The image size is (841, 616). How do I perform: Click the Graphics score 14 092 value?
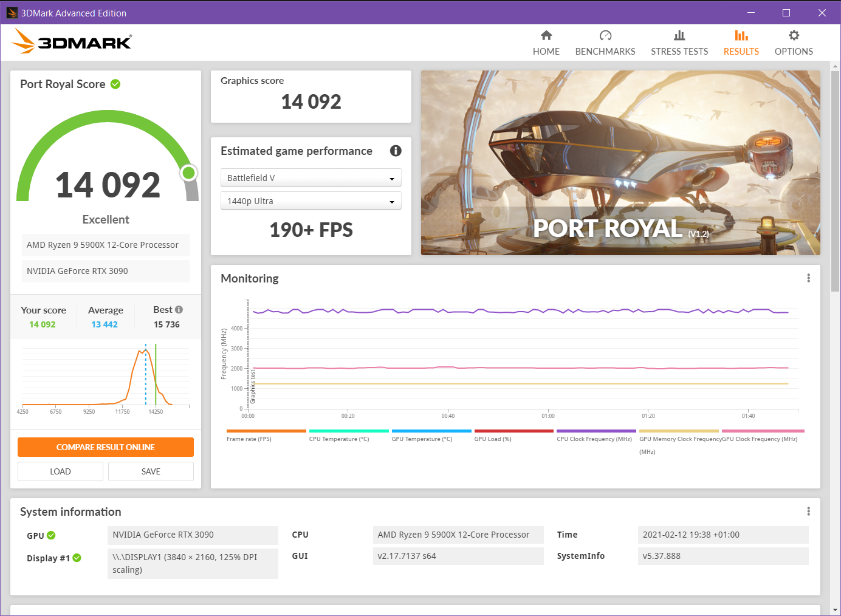(311, 101)
